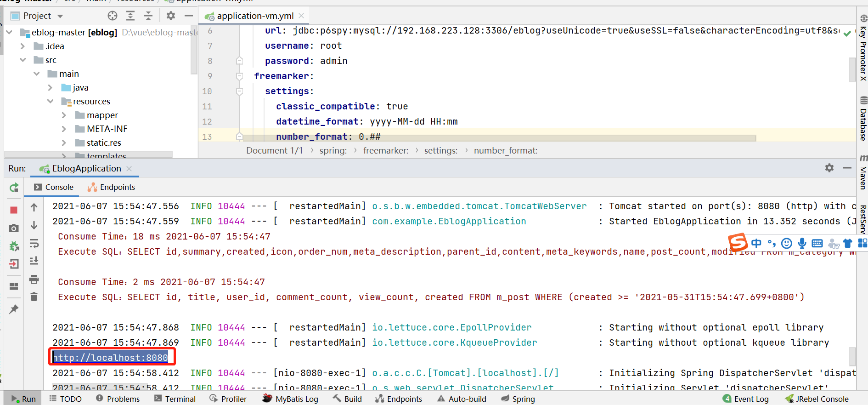The width and height of the screenshot is (868, 405).
Task: Open Project view dropdown
Action: (60, 16)
